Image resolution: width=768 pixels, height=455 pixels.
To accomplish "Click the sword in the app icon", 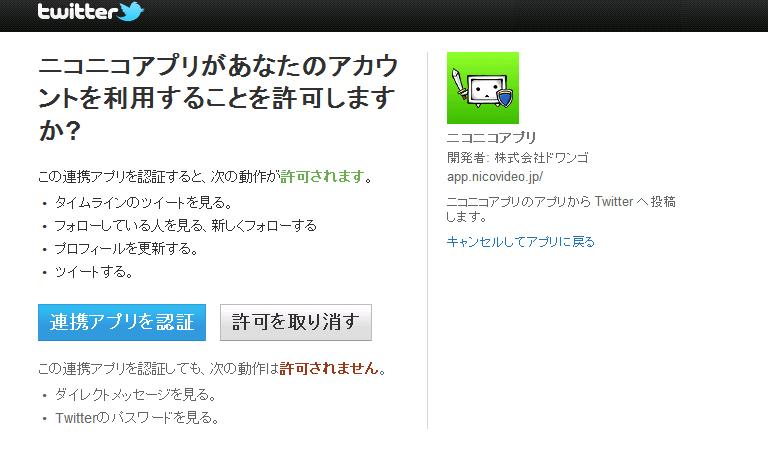I will (460, 84).
